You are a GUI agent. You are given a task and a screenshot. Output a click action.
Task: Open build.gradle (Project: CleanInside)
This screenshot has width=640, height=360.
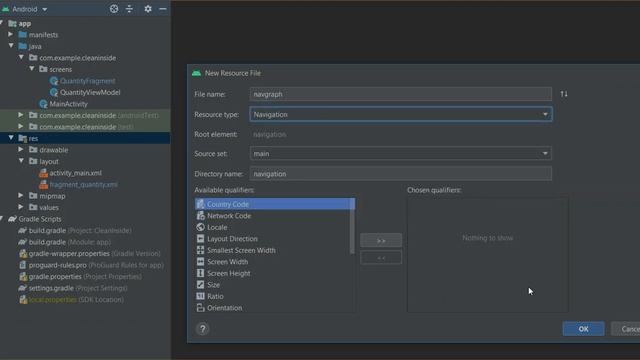(x=80, y=231)
